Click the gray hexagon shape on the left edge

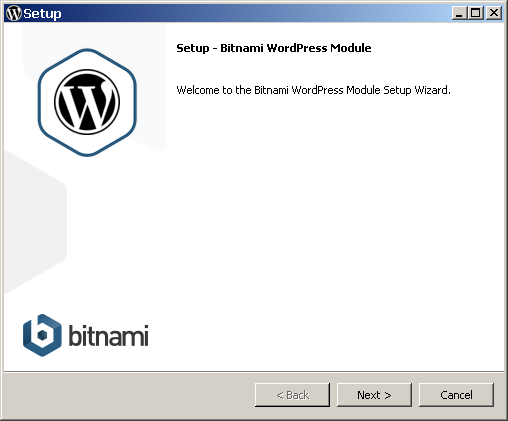pos(35,222)
